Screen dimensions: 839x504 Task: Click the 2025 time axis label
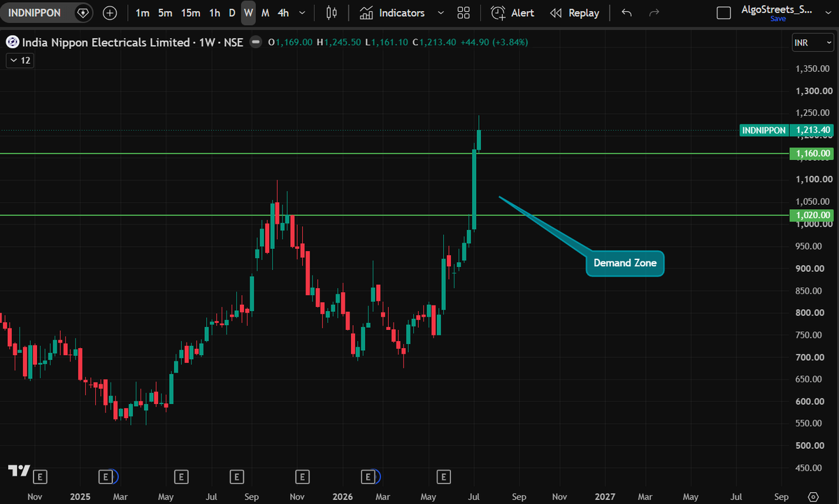(x=80, y=496)
